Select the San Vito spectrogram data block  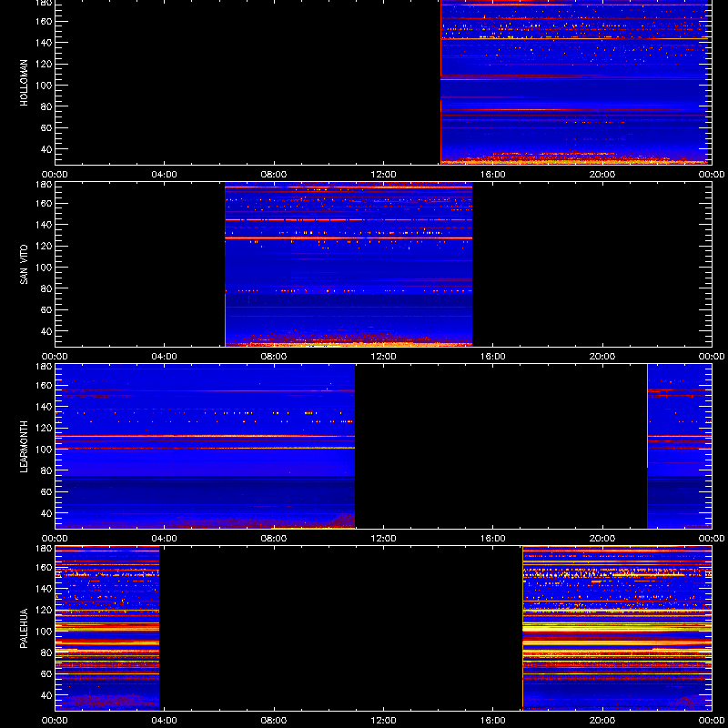pyautogui.click(x=349, y=264)
